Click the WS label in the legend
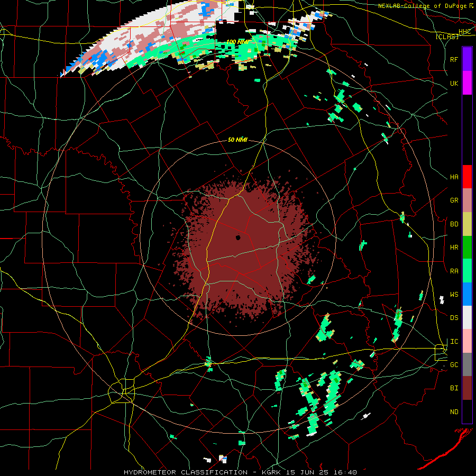 coord(454,295)
